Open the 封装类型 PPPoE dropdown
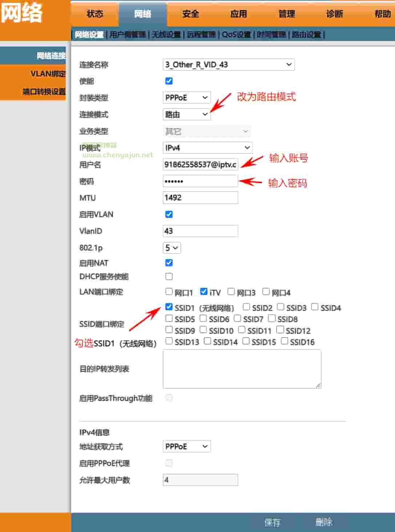This screenshot has width=395, height=532. pyautogui.click(x=187, y=97)
